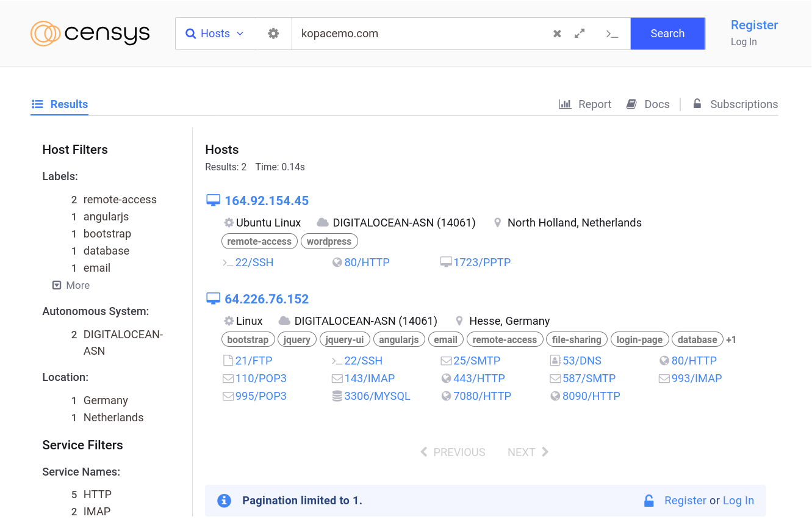Click the monitor icon beside 164.92.154.45
Image resolution: width=812 pixels, height=522 pixels.
click(x=213, y=200)
